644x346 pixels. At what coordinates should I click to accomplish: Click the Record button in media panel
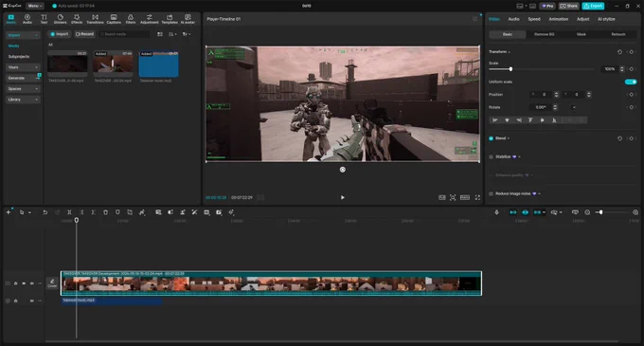pyautogui.click(x=84, y=34)
